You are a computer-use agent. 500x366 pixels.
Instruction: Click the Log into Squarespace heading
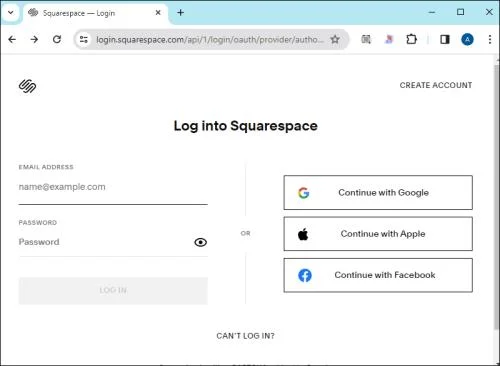(x=246, y=126)
